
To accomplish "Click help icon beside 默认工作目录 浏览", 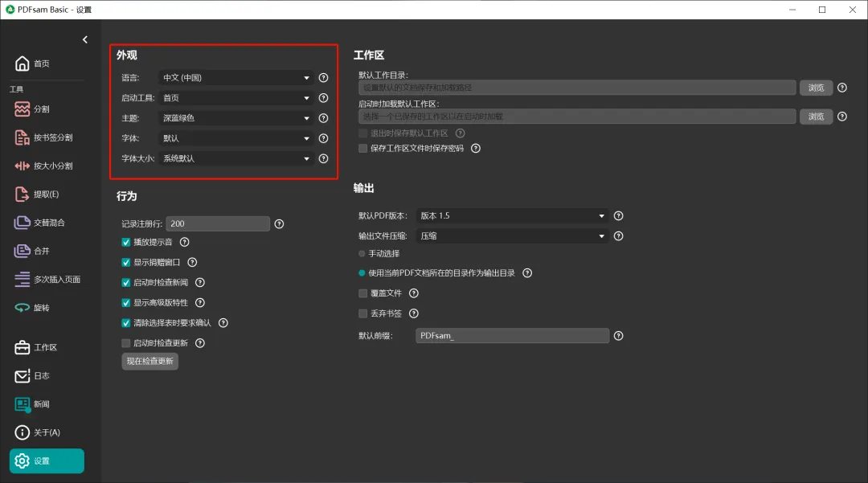I will (842, 88).
